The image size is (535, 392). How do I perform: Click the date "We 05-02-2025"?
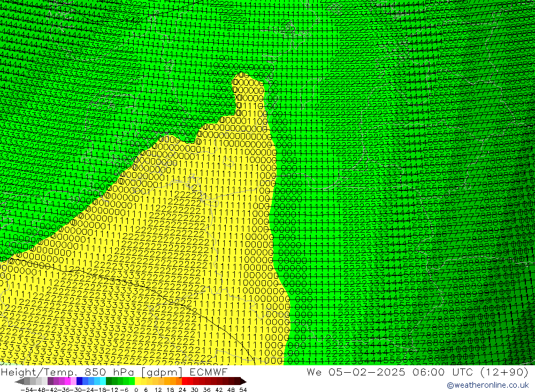coord(356,372)
